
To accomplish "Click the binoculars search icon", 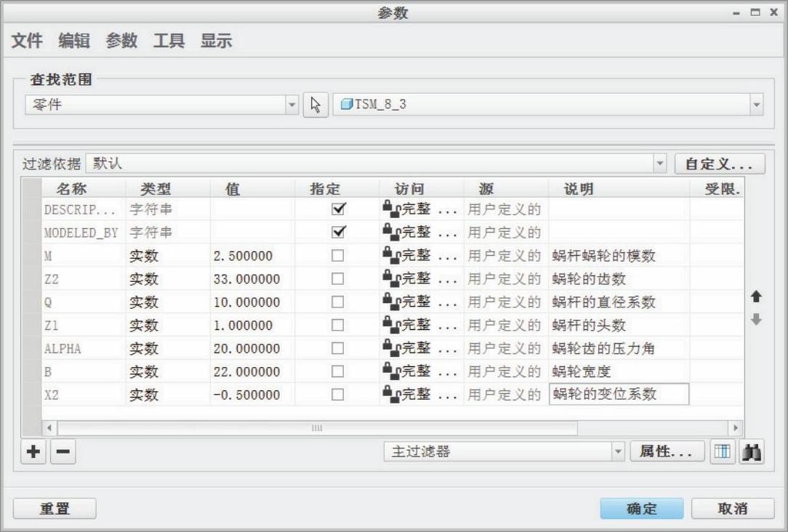I will tap(749, 452).
